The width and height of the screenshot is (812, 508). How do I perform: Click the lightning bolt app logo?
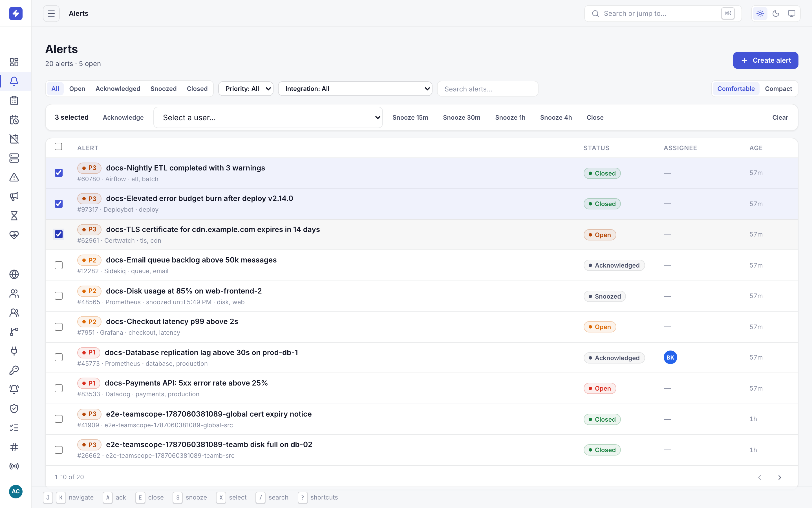click(16, 14)
